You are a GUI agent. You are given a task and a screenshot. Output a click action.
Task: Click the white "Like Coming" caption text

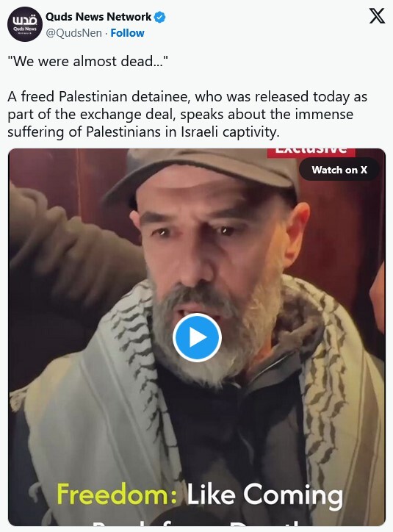click(265, 496)
